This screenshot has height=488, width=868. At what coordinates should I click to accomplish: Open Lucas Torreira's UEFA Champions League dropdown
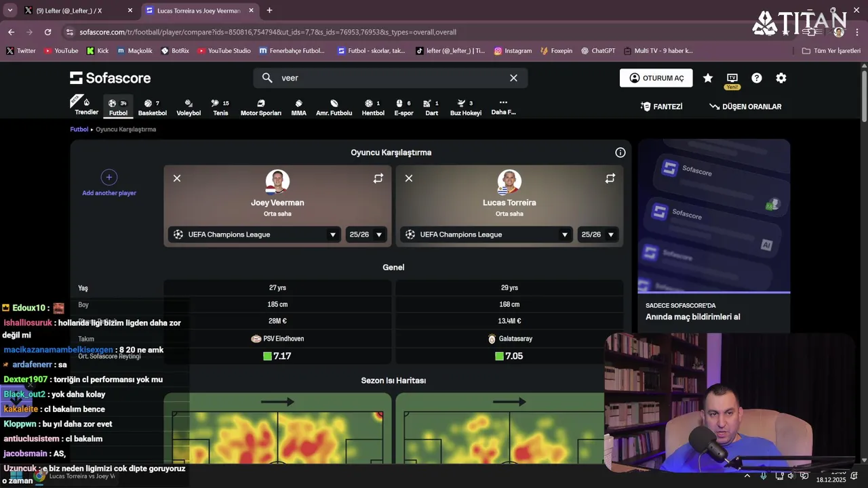[486, 235]
